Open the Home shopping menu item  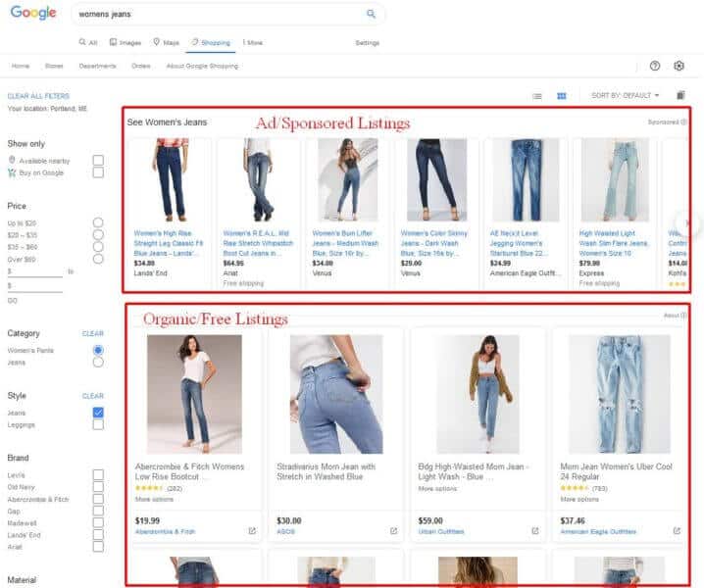click(x=21, y=66)
